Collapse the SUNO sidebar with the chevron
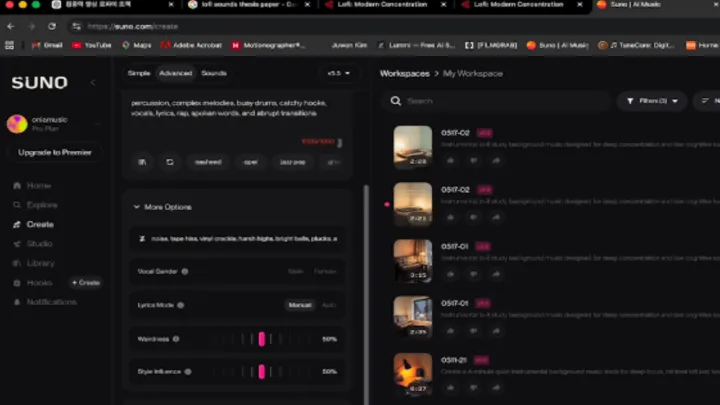 pos(93,83)
